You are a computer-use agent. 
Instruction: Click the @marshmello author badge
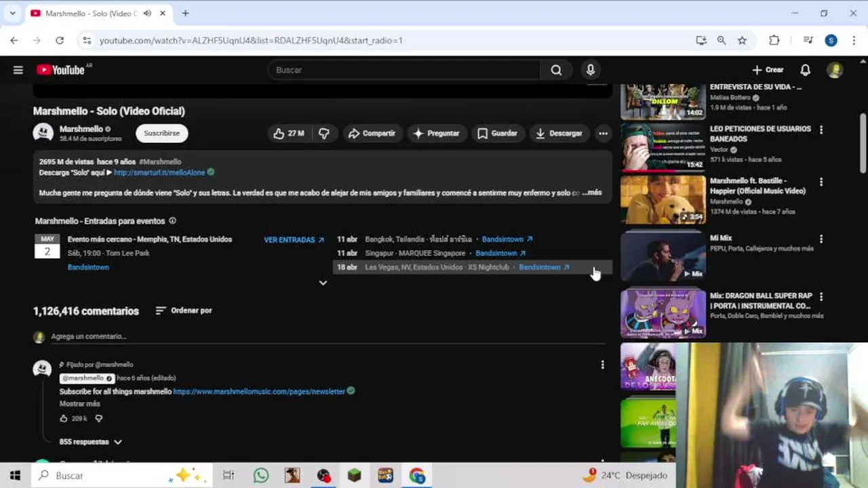[x=87, y=378]
